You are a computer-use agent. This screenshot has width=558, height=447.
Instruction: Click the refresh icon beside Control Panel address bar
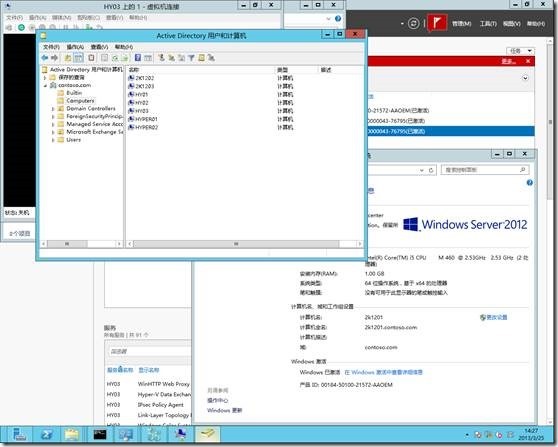point(431,170)
